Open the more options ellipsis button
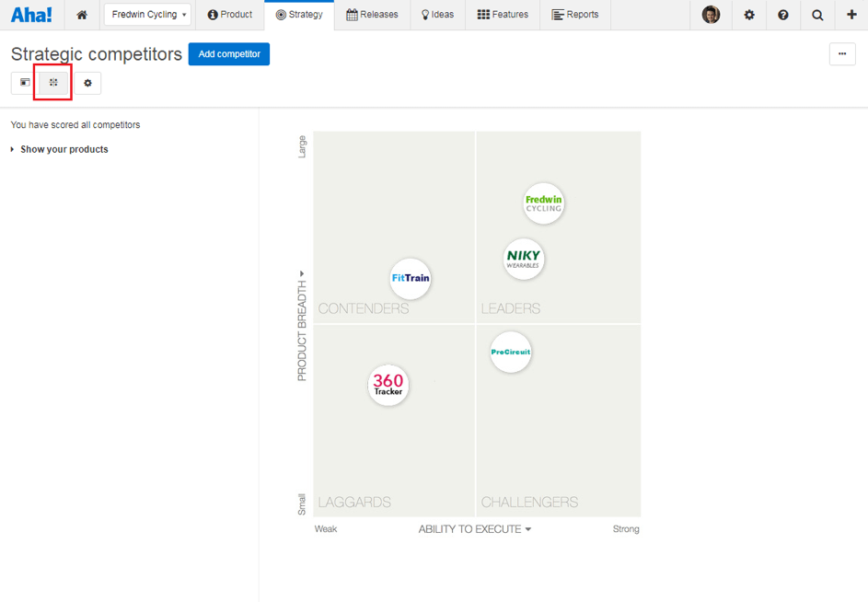Screen dimensions: 868x602 coord(841,54)
